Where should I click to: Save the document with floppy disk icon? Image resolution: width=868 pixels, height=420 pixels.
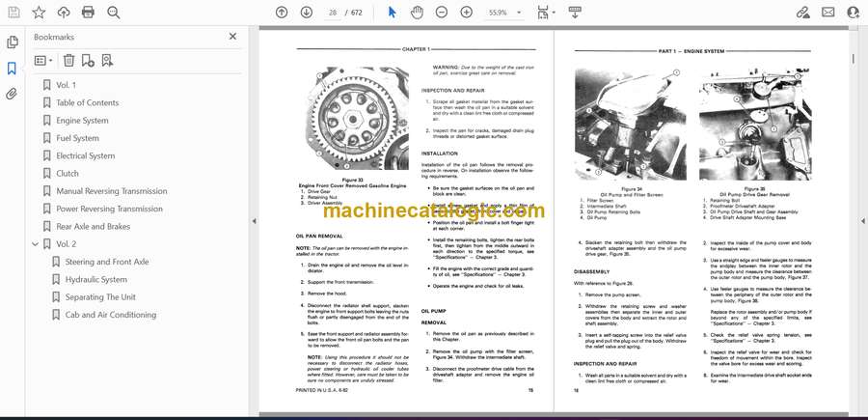point(14,13)
